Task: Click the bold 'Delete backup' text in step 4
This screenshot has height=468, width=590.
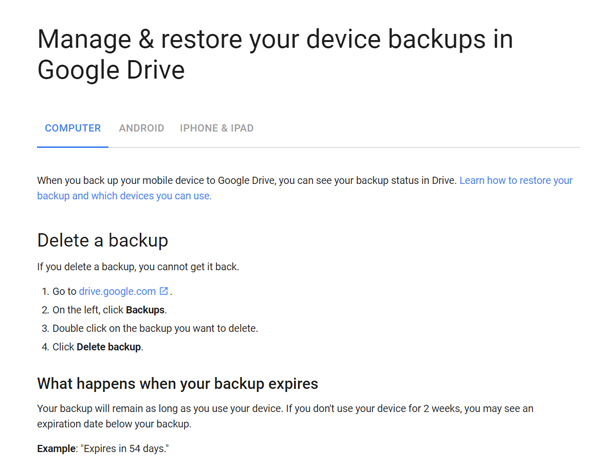Action: (109, 347)
